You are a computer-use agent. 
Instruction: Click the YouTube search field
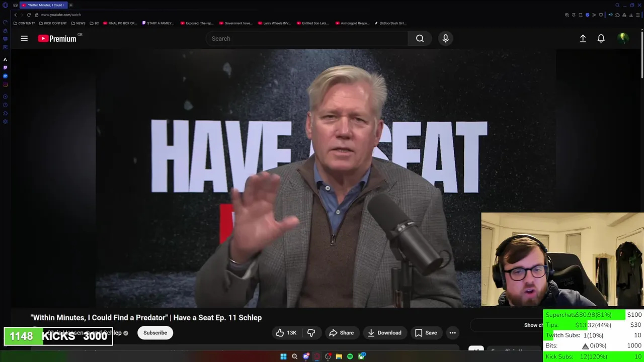pyautogui.click(x=307, y=38)
